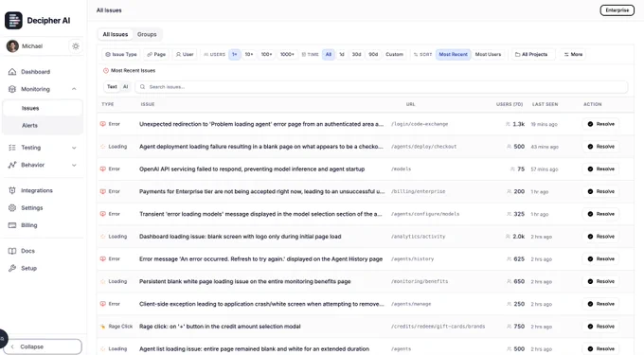The height and width of the screenshot is (355, 644).
Task: Open the All Projects dropdown
Action: 533,54
